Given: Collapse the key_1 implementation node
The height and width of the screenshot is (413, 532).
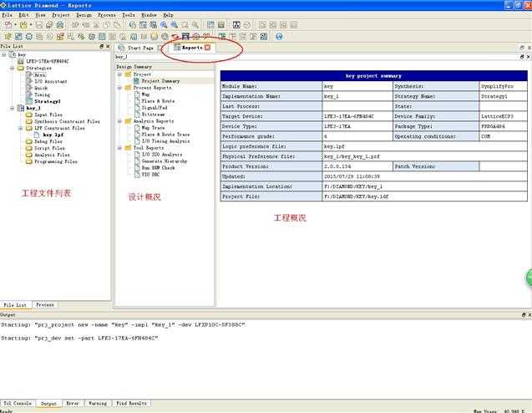Looking at the screenshot, I should pyautogui.click(x=13, y=108).
